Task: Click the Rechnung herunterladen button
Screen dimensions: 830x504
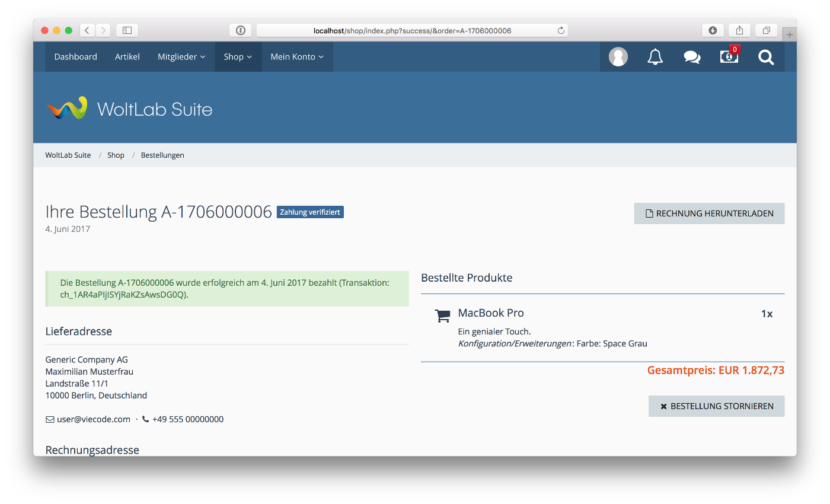Action: point(709,213)
